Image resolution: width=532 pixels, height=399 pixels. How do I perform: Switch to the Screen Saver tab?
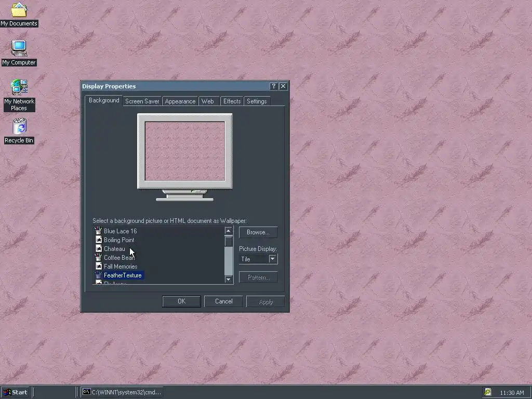click(142, 101)
